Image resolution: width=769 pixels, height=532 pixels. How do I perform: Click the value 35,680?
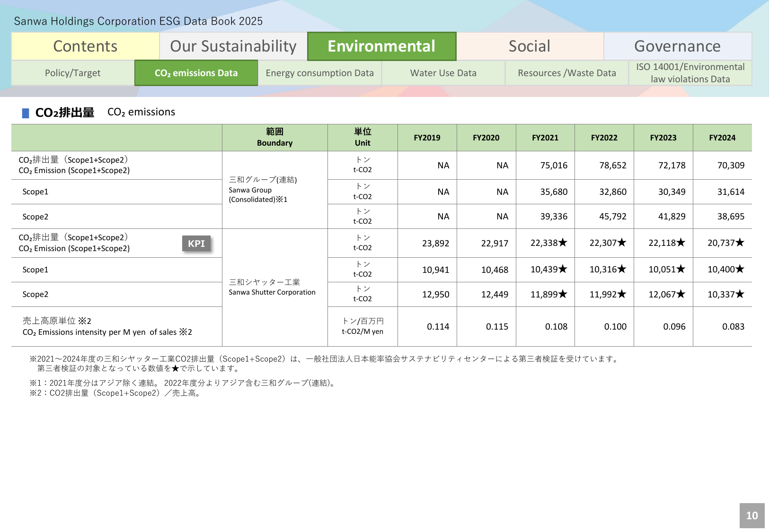(x=554, y=192)
